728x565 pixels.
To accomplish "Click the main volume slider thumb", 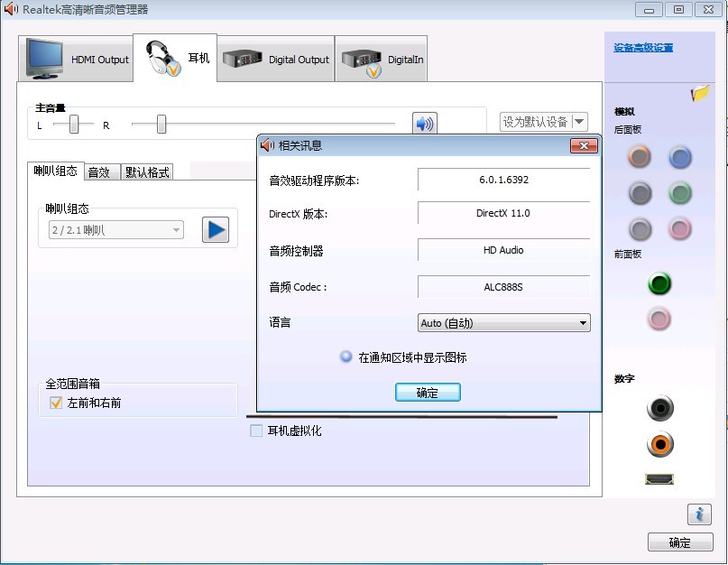I will coord(161,125).
